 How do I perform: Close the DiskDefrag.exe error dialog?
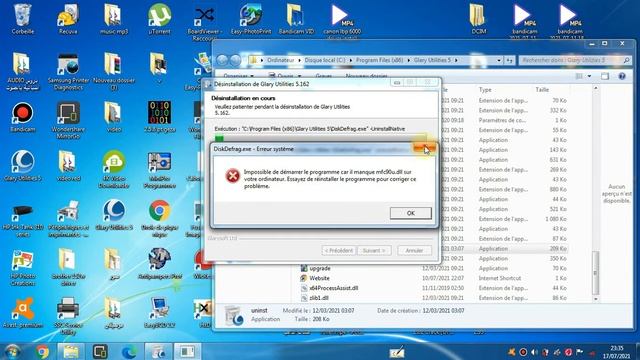pos(424,149)
